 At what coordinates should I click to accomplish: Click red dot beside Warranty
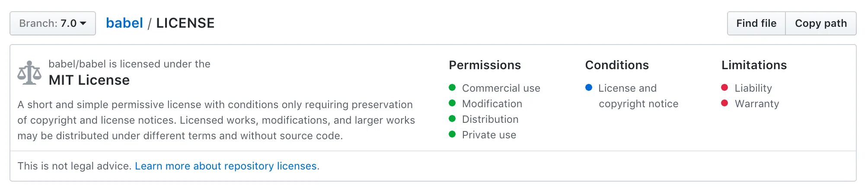[x=724, y=103]
